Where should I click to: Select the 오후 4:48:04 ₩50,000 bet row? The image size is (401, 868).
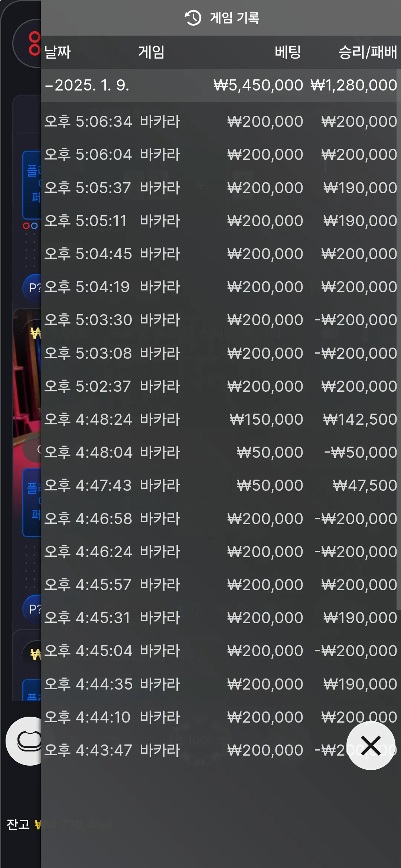point(221,452)
